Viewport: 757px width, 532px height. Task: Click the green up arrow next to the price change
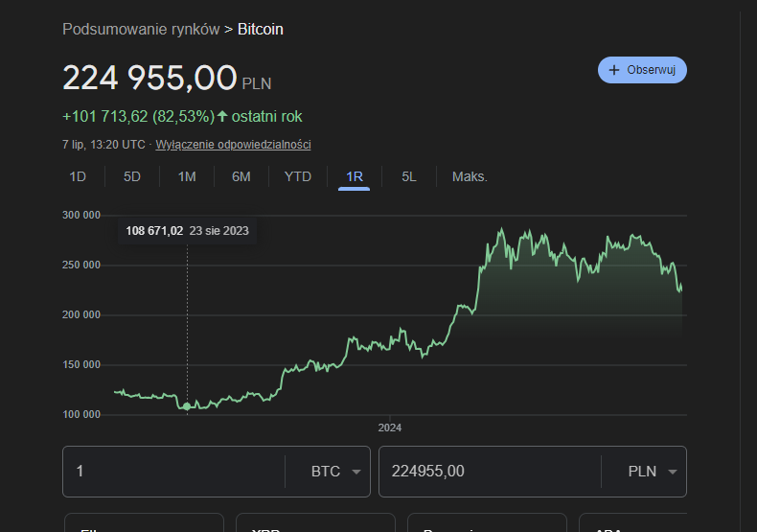tap(222, 116)
